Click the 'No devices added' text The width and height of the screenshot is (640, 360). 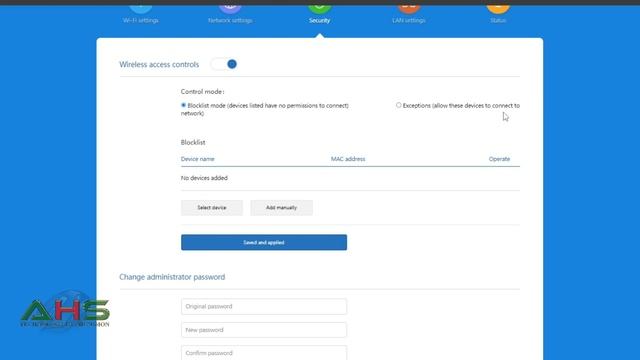204,178
